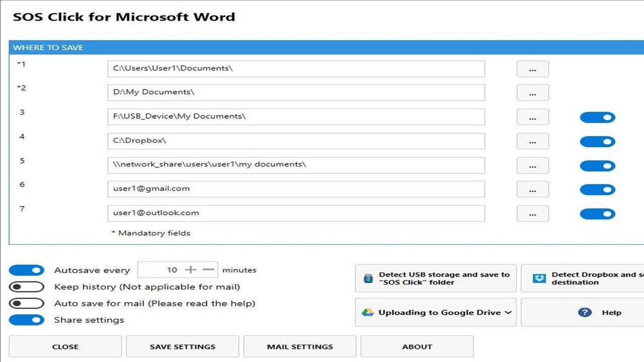The image size is (644, 362).
Task: Increase autosave minutes with plus
Action: tap(190, 270)
